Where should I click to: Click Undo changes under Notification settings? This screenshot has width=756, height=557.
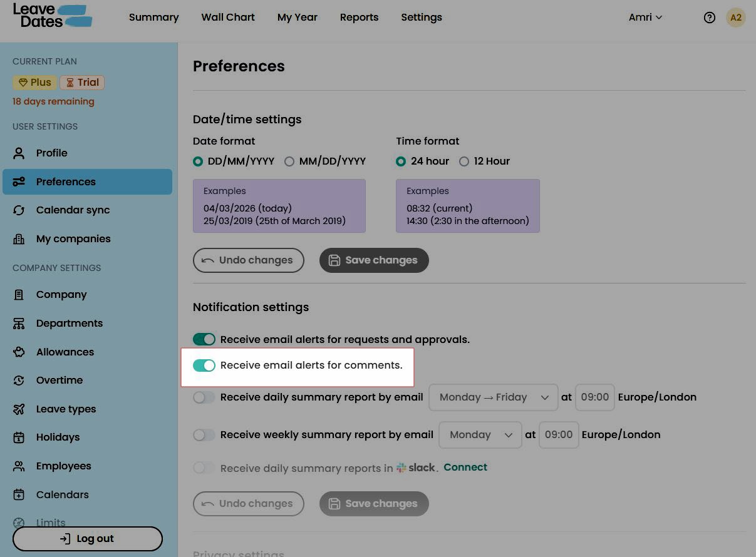click(x=249, y=504)
